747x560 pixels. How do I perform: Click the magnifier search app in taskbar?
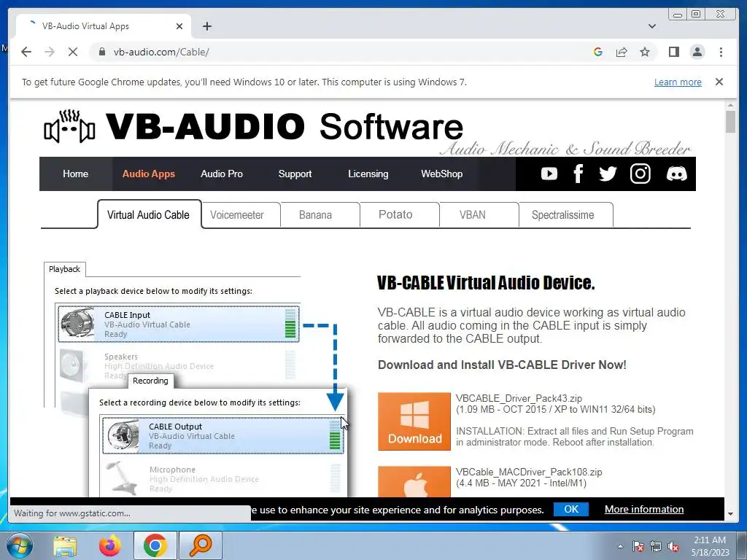coord(201,545)
